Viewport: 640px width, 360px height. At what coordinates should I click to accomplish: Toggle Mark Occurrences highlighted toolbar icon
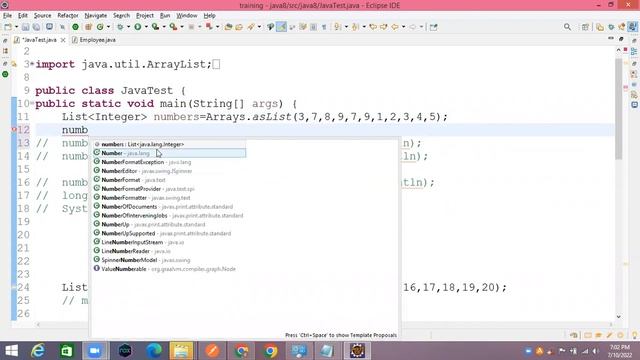point(281,27)
